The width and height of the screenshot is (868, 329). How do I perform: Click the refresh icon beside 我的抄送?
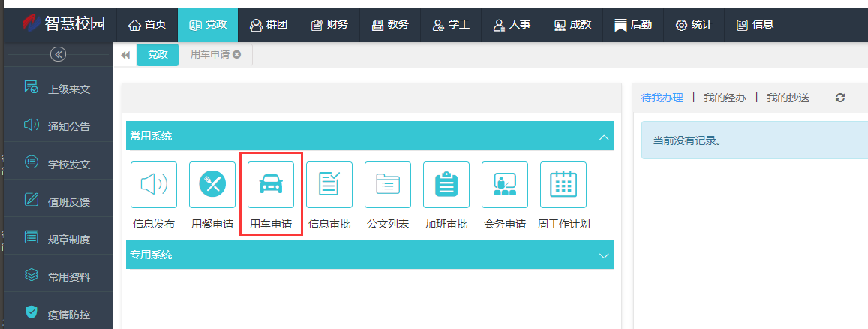[x=840, y=98]
